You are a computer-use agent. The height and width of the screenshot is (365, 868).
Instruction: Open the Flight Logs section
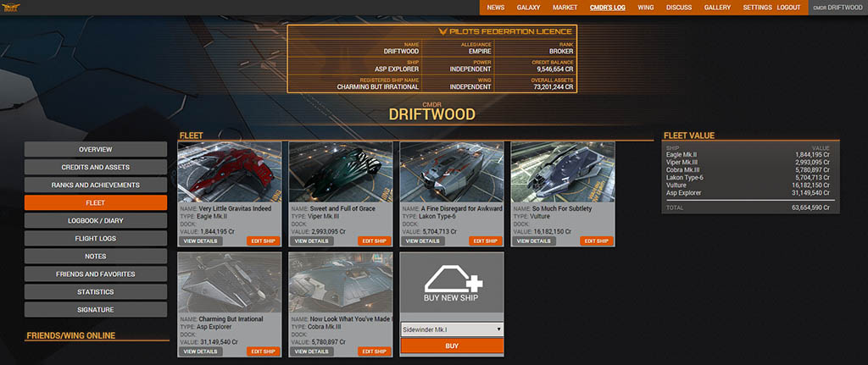(95, 238)
